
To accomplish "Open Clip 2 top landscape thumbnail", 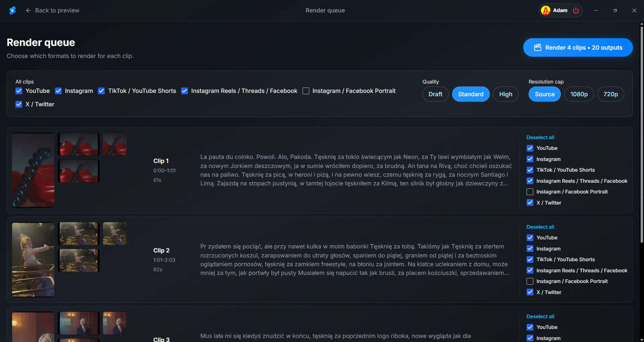I will click(x=79, y=234).
